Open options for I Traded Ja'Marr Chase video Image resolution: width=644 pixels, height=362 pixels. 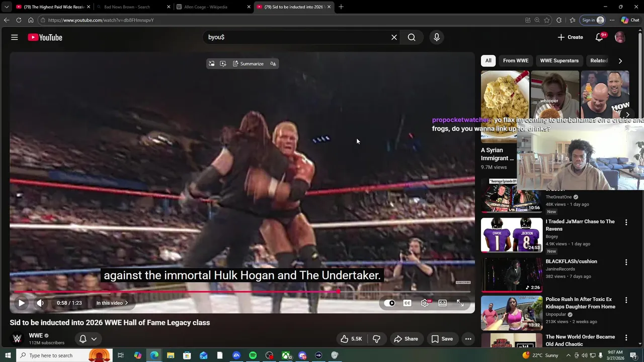pyautogui.click(x=626, y=222)
